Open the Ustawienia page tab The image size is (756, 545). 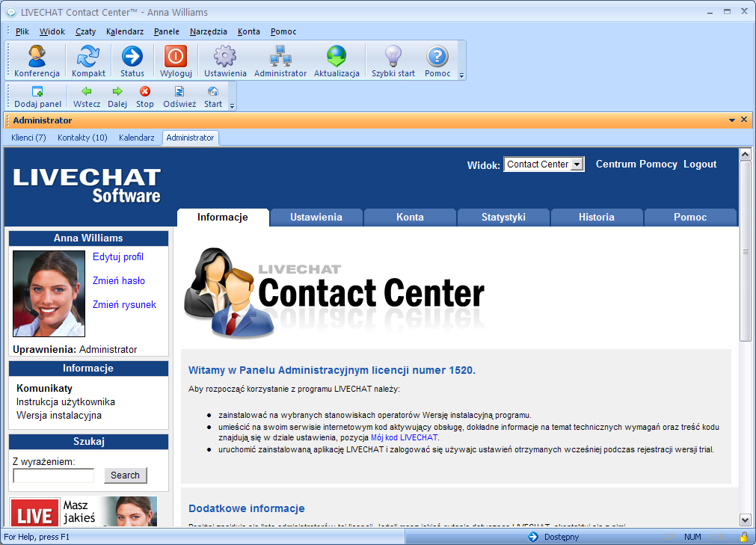tap(316, 218)
